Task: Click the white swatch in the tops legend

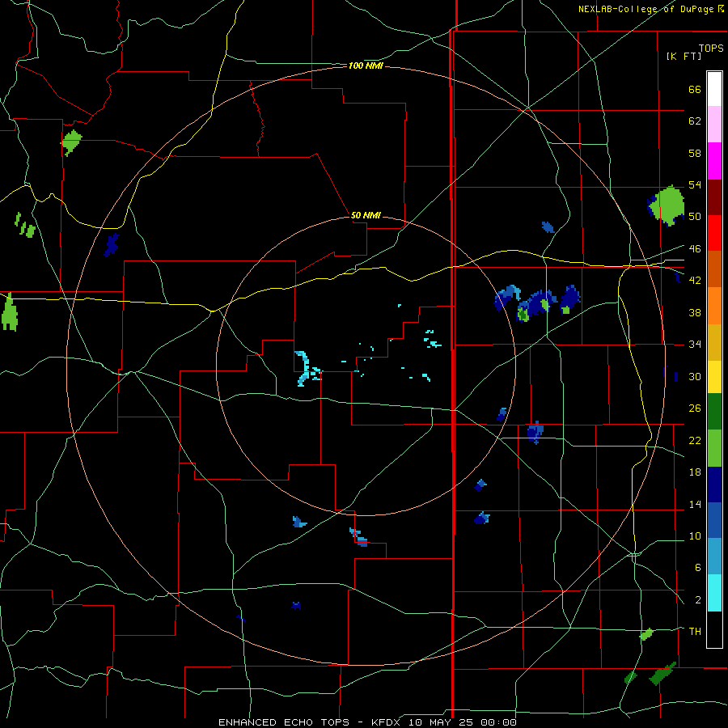Action: [x=714, y=89]
